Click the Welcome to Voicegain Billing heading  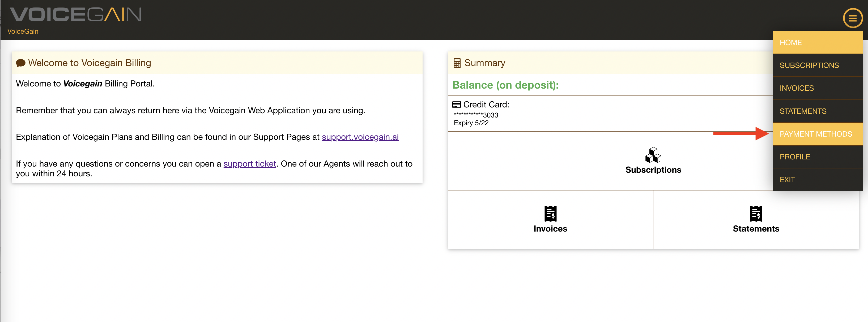click(89, 63)
